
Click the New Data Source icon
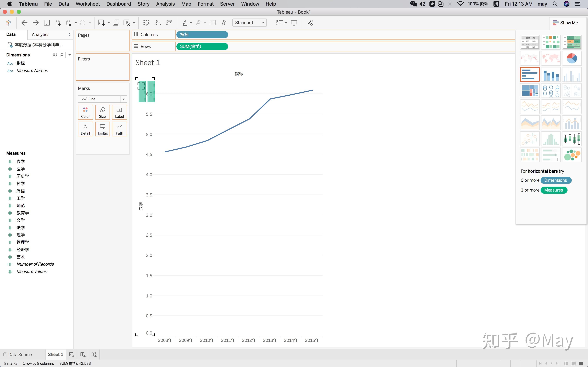click(58, 23)
